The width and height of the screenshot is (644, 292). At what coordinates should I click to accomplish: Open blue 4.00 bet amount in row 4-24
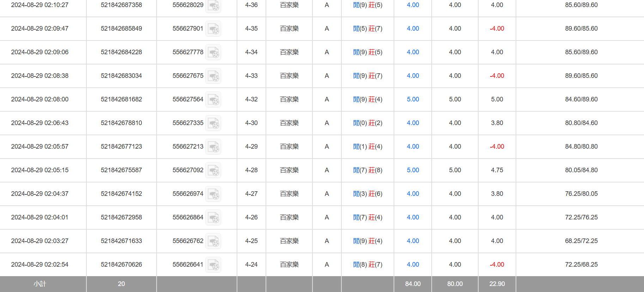pos(413,265)
